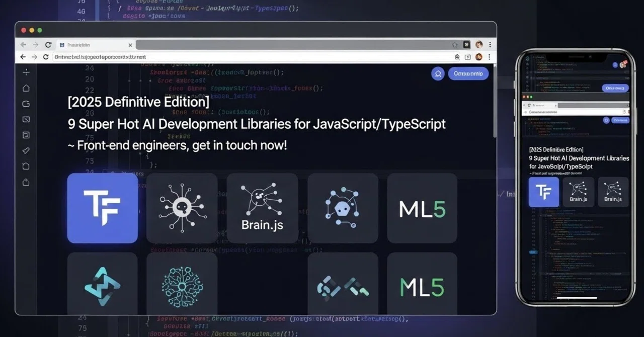
Task: Select the white ML5 card in upper row
Action: [422, 208]
